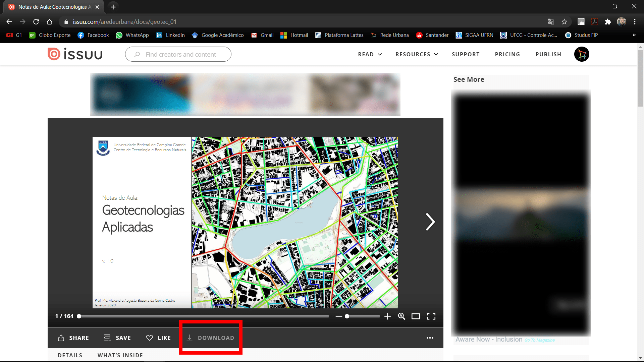Open the WhatsApp bookmark

tap(132, 35)
